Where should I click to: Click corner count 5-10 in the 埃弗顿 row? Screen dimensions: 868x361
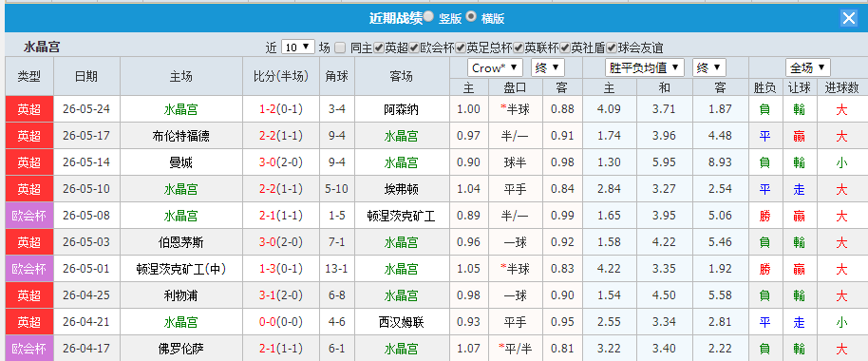pyautogui.click(x=337, y=189)
